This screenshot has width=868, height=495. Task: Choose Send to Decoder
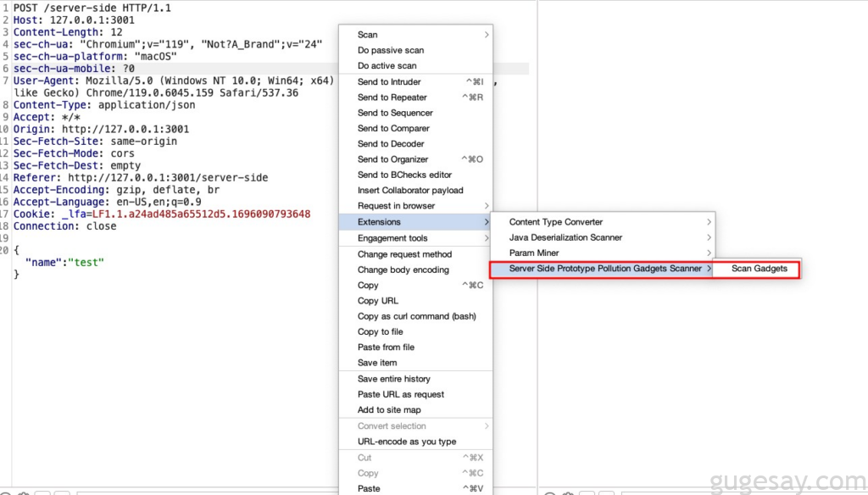pyautogui.click(x=391, y=144)
